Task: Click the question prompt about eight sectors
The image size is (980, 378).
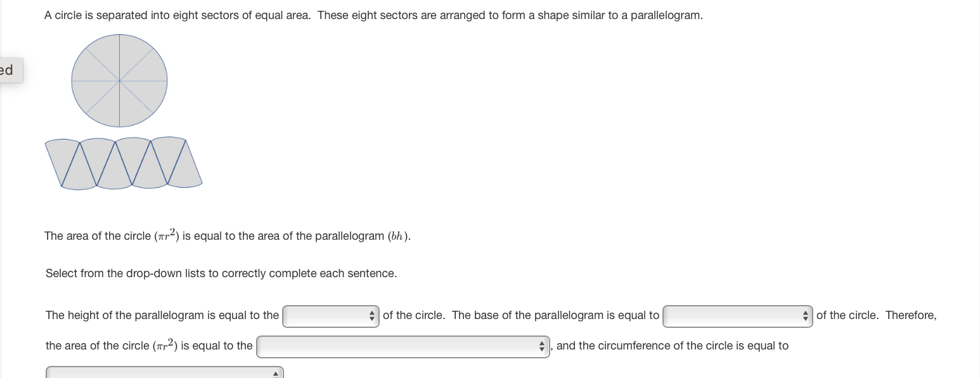Action: [373, 15]
